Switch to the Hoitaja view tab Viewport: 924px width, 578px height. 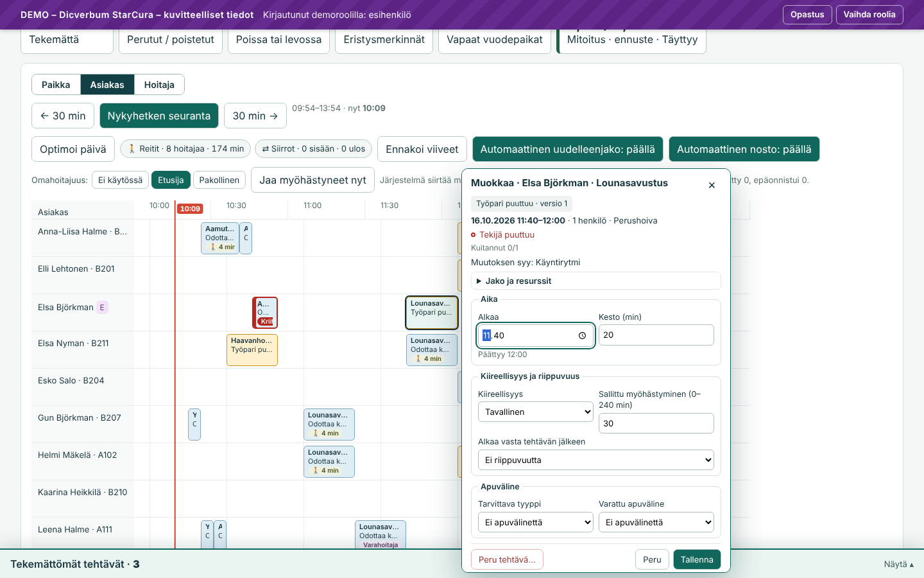coord(159,85)
